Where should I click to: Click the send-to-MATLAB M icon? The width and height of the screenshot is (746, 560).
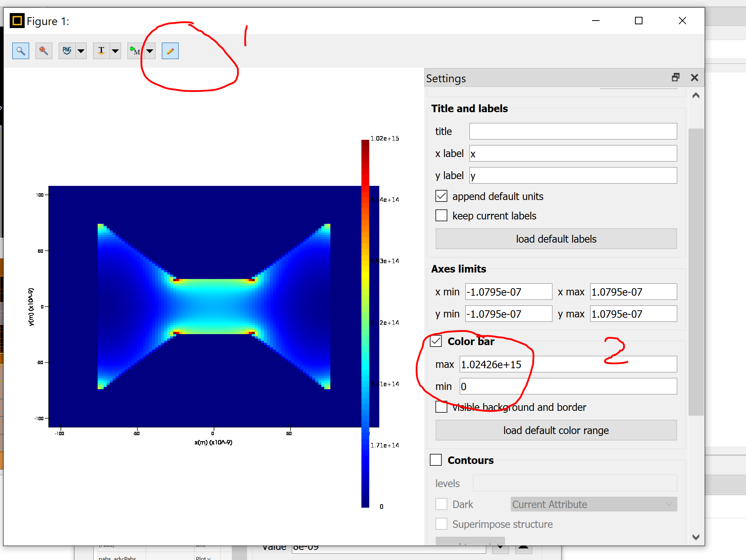(135, 51)
